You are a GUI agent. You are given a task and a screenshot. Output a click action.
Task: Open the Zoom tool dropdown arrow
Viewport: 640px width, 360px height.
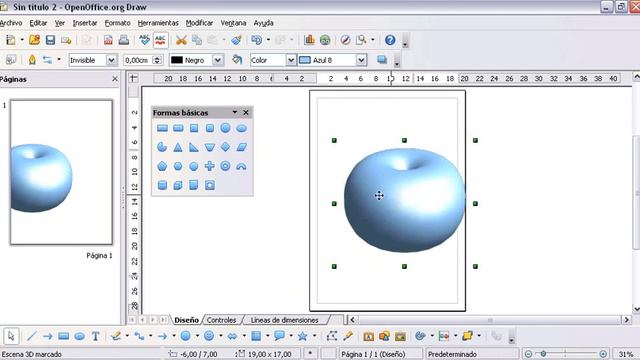pyautogui.click(x=373, y=40)
